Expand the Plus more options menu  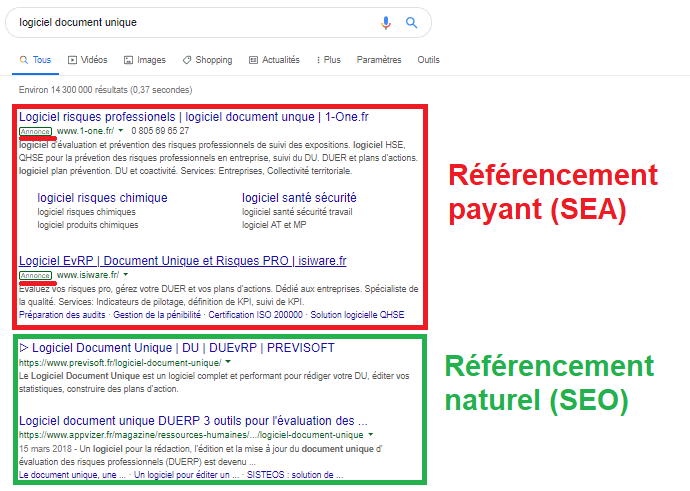point(327,60)
